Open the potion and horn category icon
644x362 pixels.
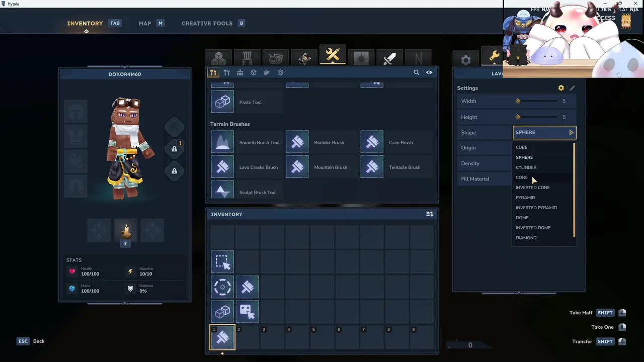275,58
